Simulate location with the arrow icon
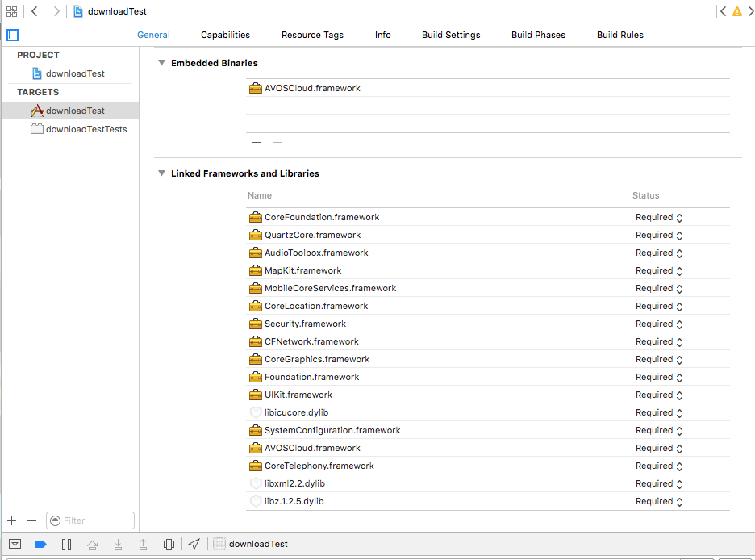This screenshot has height=560, width=755. [194, 544]
